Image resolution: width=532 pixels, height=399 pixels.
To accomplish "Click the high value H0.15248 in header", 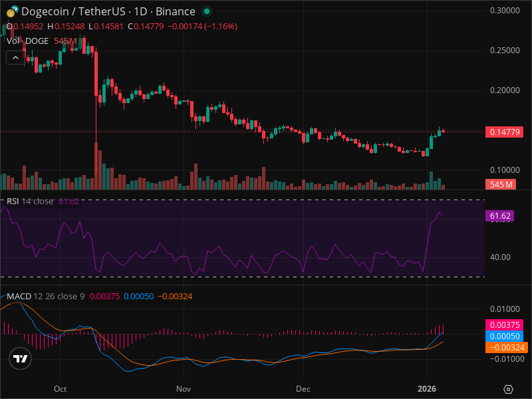I will tap(66, 27).
